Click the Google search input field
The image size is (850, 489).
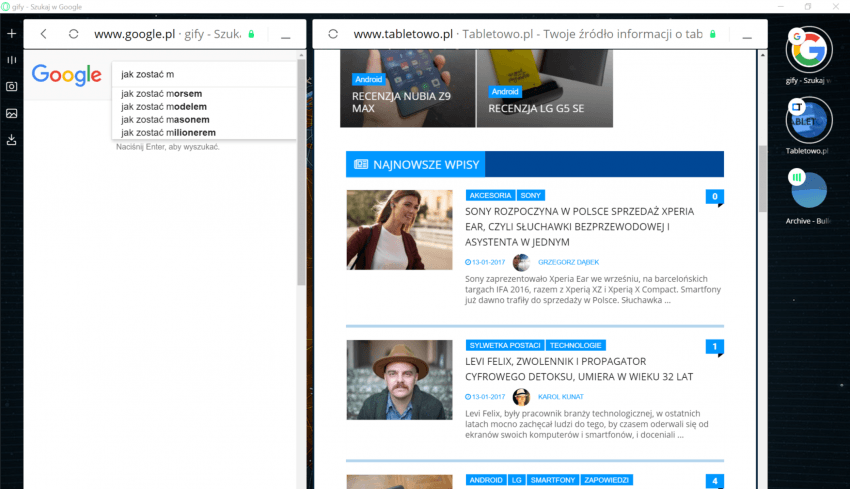click(x=204, y=74)
